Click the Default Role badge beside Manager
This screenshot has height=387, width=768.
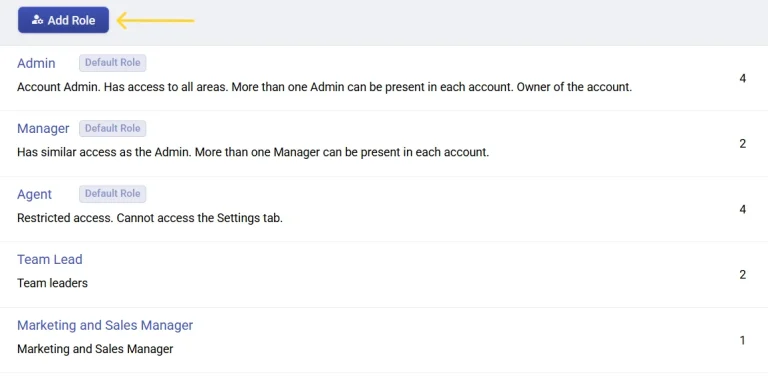[x=113, y=128]
